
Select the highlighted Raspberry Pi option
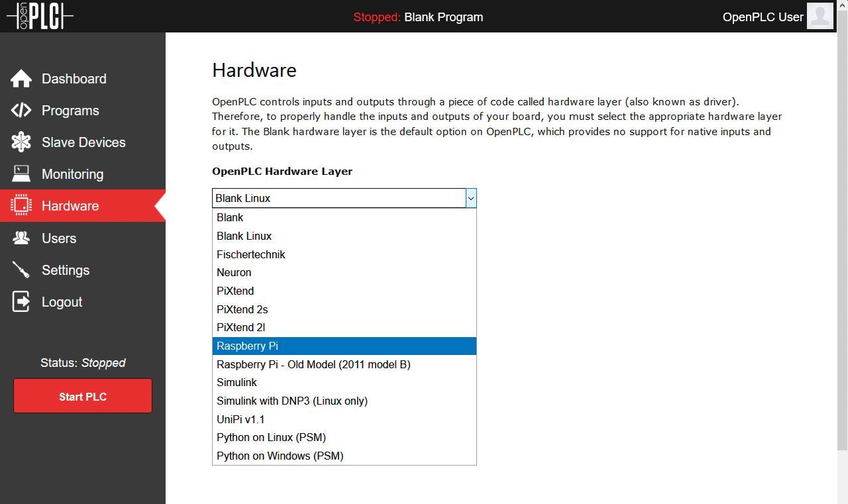(x=344, y=346)
